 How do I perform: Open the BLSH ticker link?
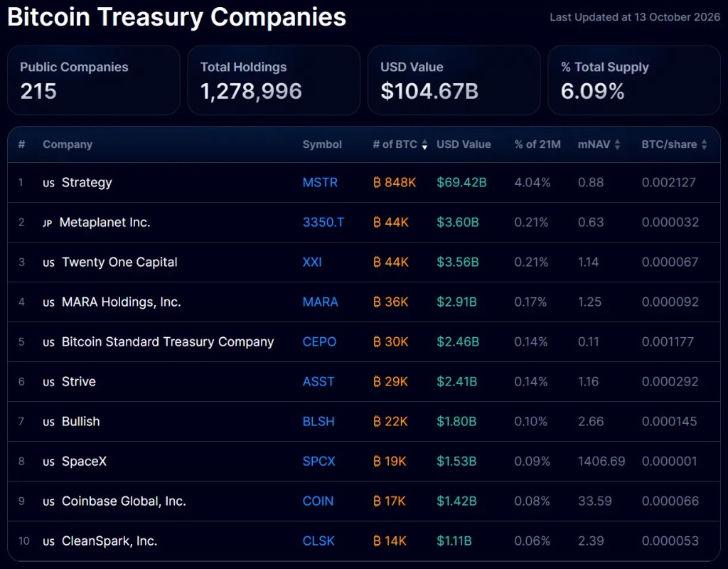coord(318,421)
